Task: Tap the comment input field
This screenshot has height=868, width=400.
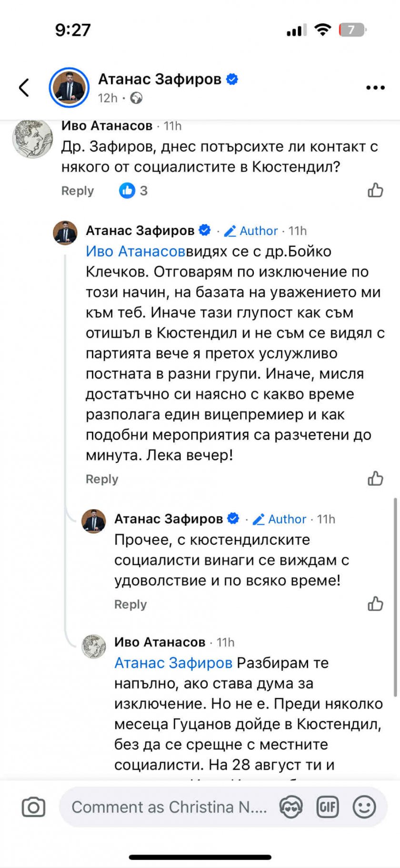Action: click(169, 807)
